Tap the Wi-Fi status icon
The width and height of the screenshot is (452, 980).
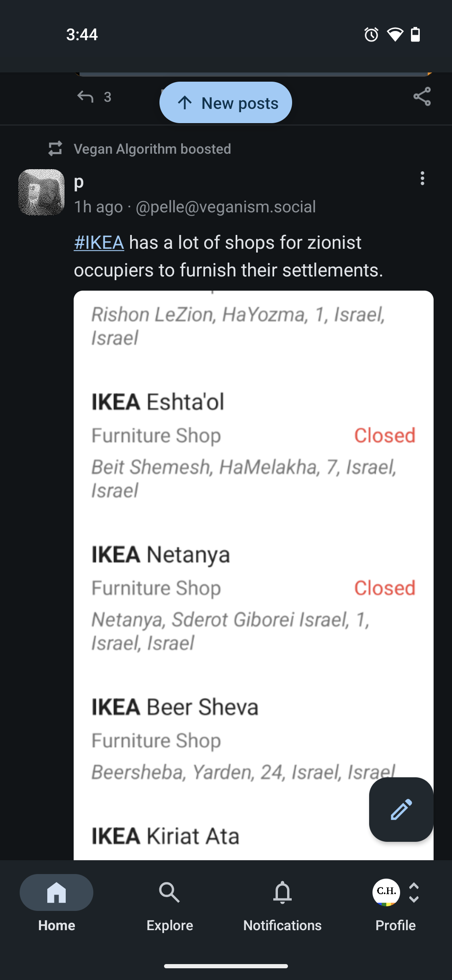(395, 34)
